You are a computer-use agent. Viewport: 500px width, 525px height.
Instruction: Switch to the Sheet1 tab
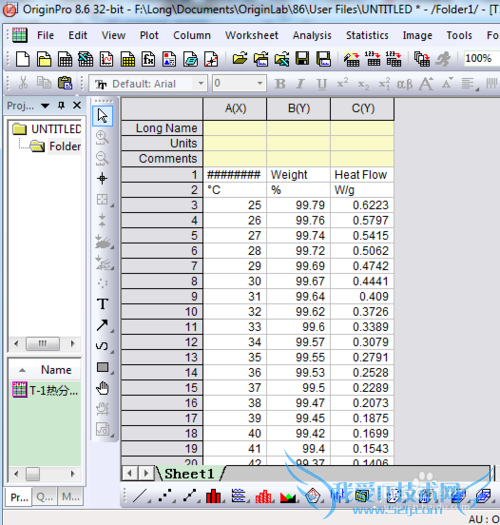[x=189, y=474]
